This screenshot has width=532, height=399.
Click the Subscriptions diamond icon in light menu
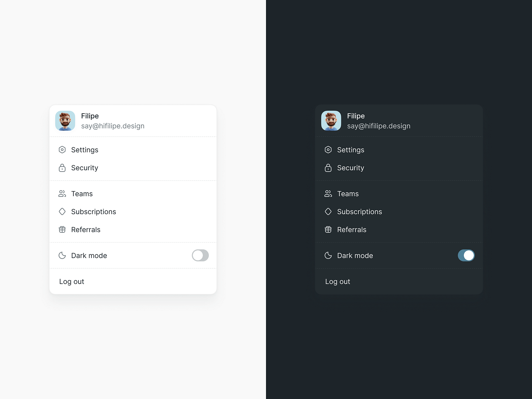click(x=62, y=211)
